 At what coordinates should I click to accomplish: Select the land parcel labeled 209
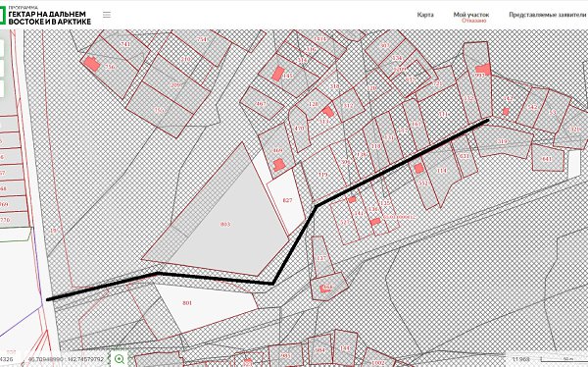point(175,85)
